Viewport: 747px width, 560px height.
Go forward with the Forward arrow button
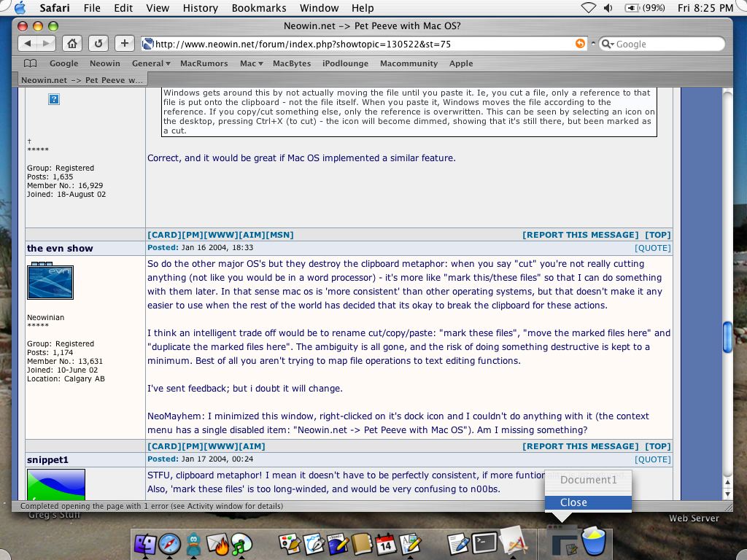point(46,44)
